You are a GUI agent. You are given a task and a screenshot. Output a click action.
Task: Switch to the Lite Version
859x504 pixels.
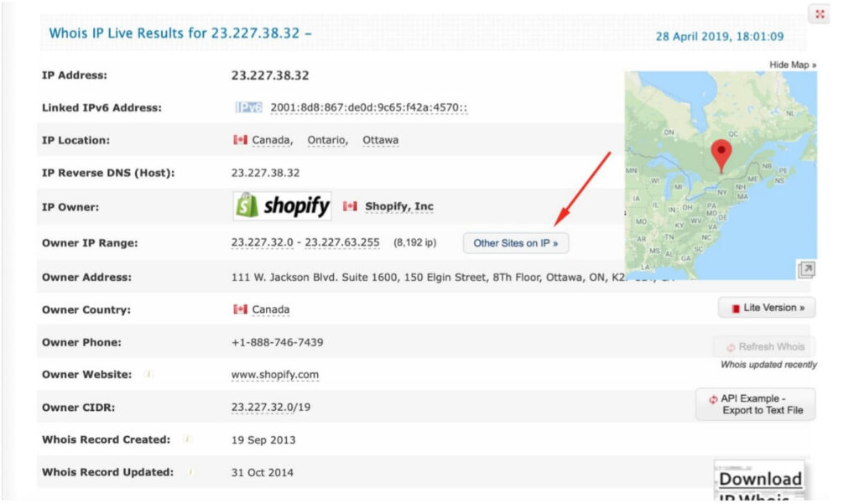coord(767,308)
